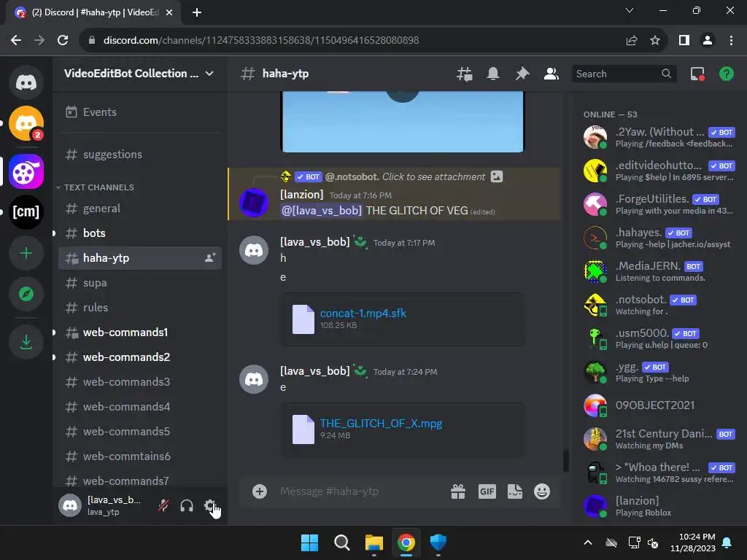747x560 pixels.
Task: Open .hahayes. bot in member list
Action: coord(659,238)
